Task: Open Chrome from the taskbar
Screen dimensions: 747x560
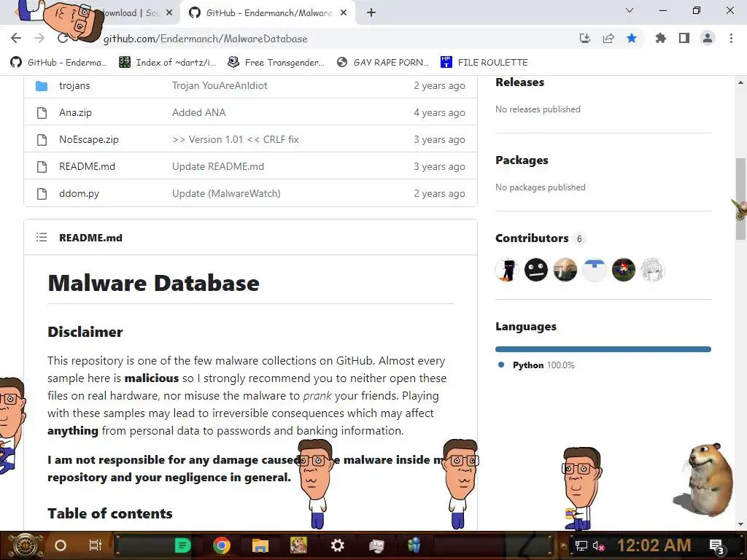Action: point(222,545)
